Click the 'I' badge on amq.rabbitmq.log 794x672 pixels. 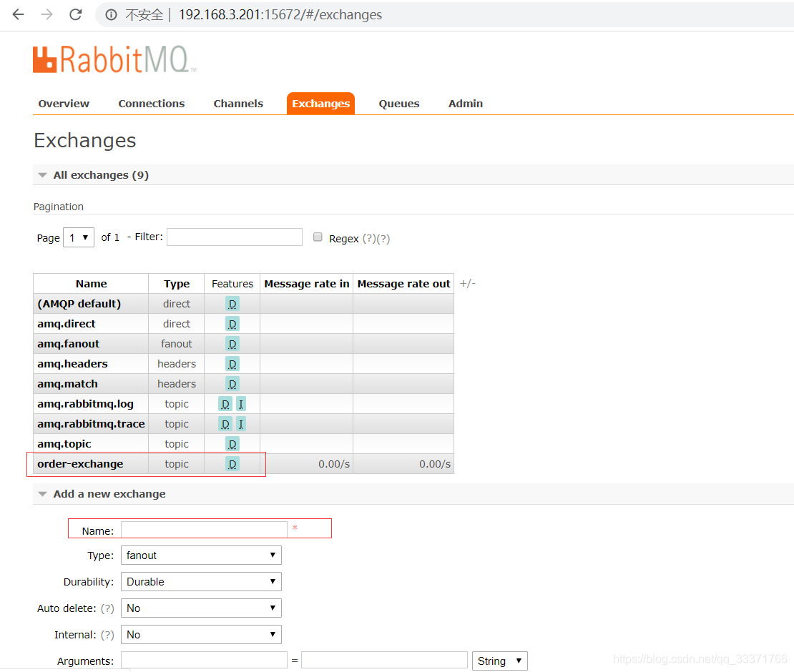(x=241, y=403)
